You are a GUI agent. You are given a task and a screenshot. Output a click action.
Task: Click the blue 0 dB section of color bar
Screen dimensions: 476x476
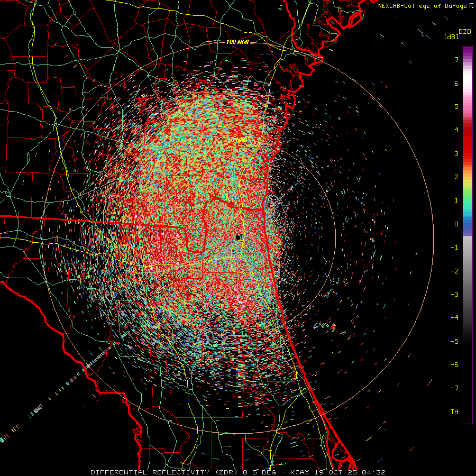(x=467, y=224)
